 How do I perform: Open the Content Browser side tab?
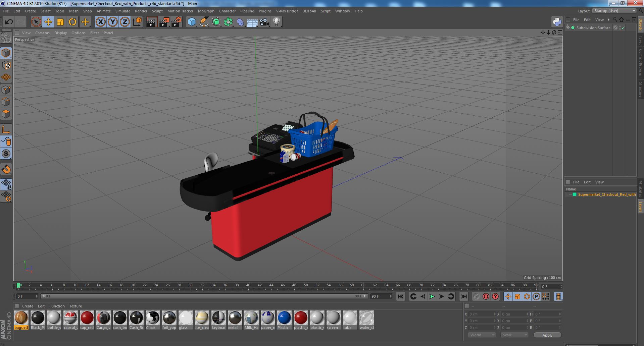click(x=640, y=62)
